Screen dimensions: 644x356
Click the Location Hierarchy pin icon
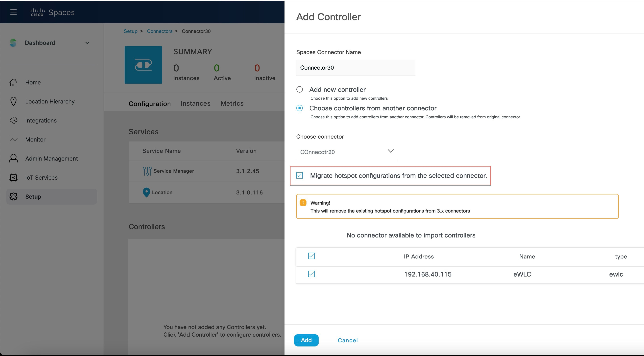point(13,101)
